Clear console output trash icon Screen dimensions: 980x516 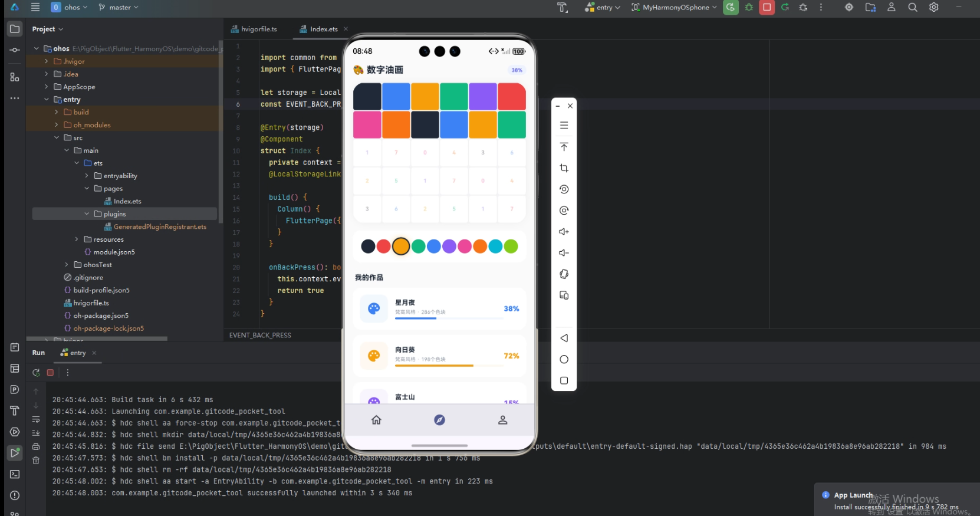tap(36, 461)
